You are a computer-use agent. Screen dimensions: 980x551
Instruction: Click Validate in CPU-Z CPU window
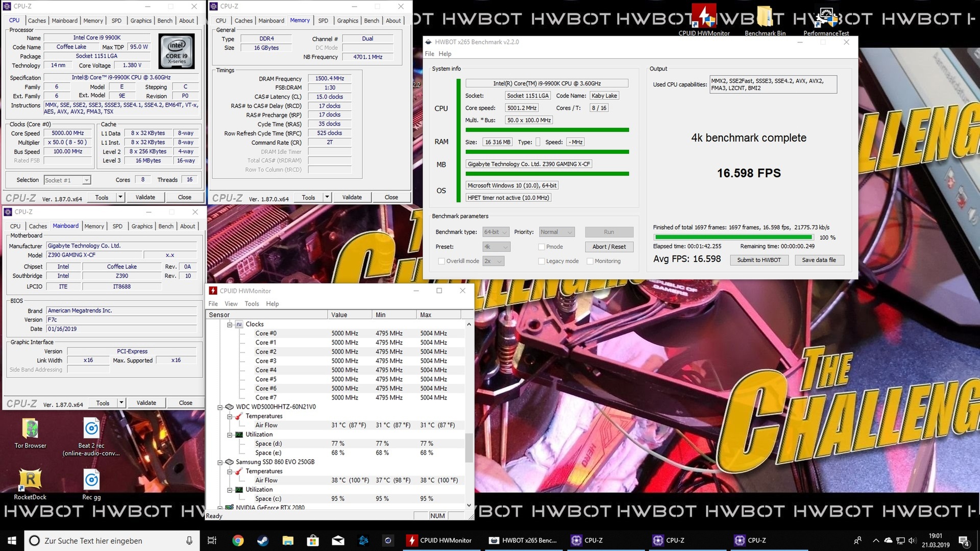[x=145, y=197]
